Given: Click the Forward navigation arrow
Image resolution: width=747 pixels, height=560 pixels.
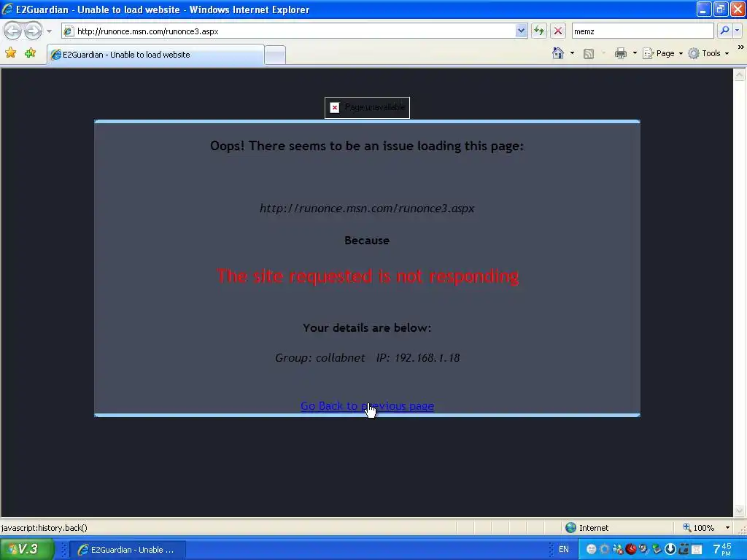Looking at the screenshot, I should pyautogui.click(x=34, y=31).
